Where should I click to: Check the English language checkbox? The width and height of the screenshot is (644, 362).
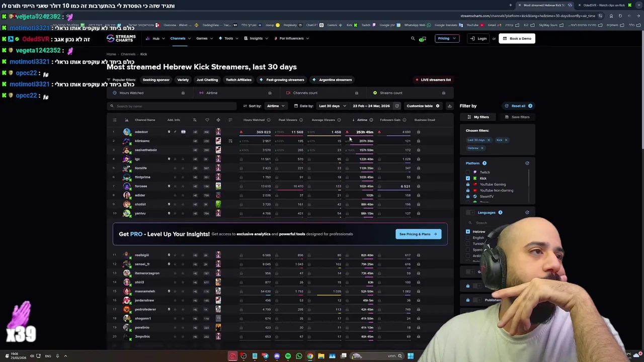[x=468, y=238]
